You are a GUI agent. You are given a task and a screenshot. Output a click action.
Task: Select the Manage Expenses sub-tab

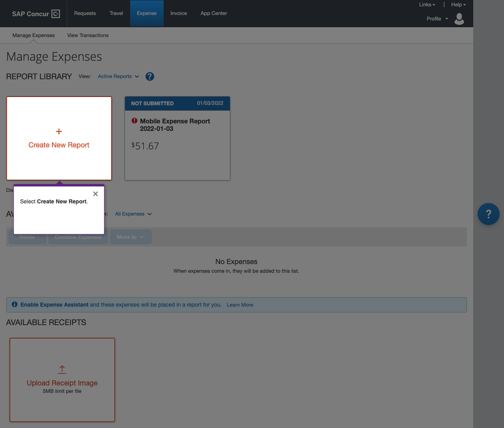(33, 35)
